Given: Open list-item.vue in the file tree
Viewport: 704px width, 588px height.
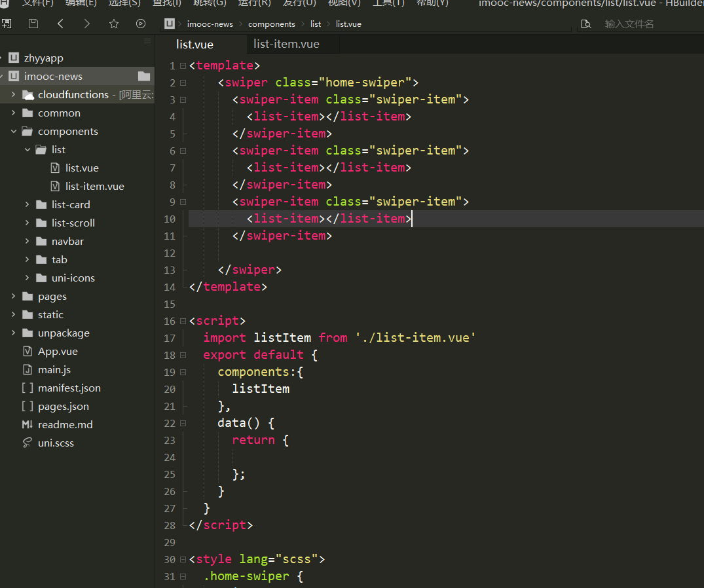Looking at the screenshot, I should pos(95,186).
